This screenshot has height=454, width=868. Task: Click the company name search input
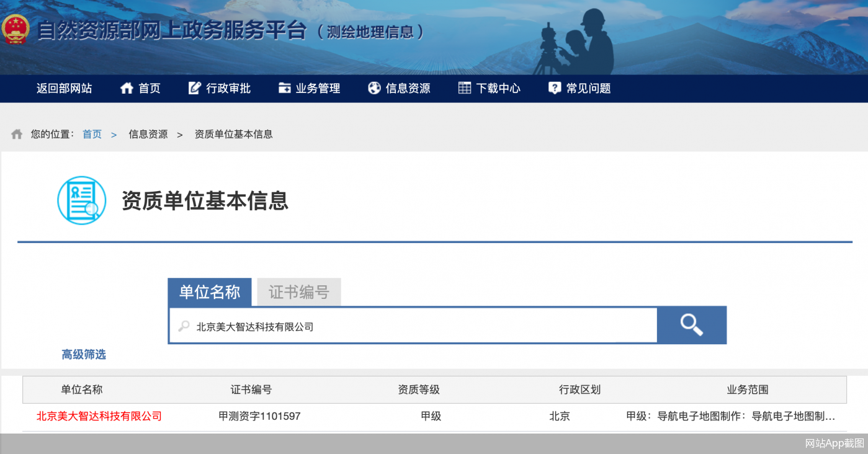pyautogui.click(x=413, y=326)
